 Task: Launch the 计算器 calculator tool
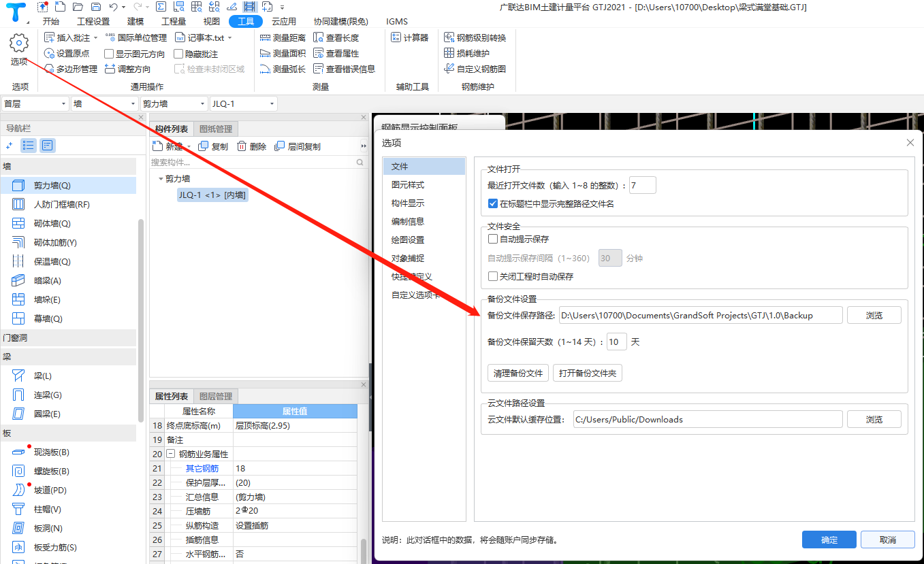410,37
